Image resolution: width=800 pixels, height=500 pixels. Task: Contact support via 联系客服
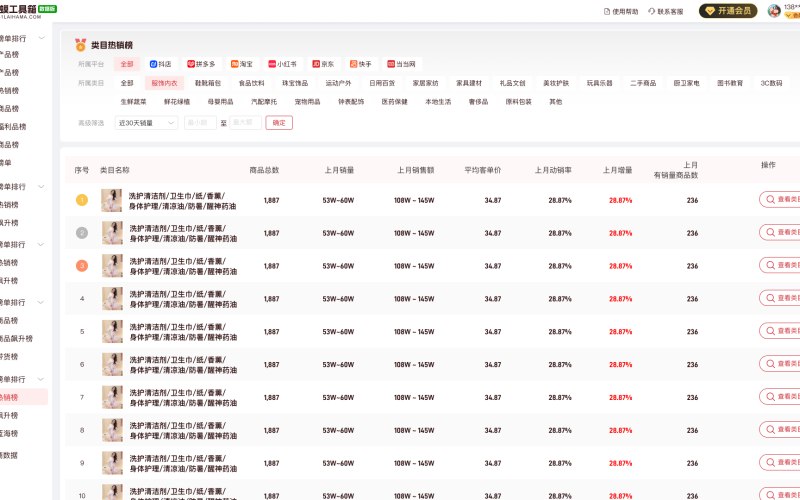pyautogui.click(x=666, y=11)
